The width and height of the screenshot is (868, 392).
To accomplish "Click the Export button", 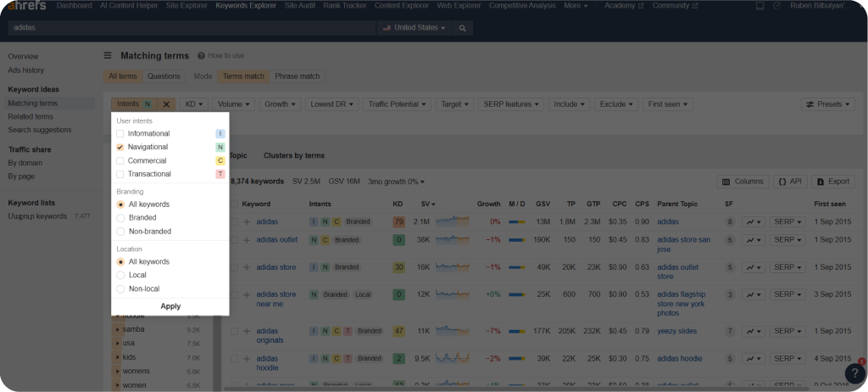I will point(834,182).
